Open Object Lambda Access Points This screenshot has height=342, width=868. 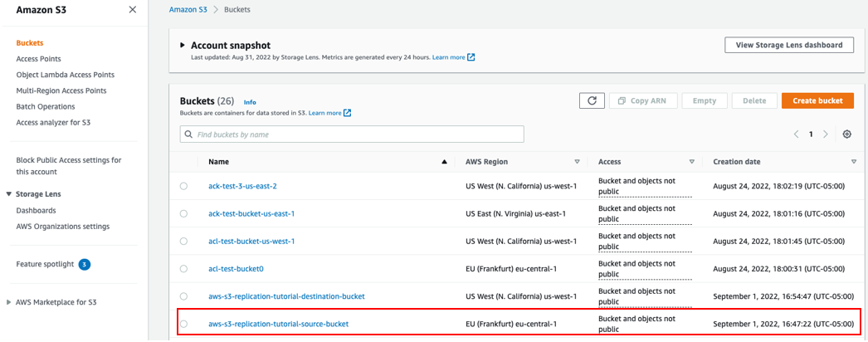(66, 75)
